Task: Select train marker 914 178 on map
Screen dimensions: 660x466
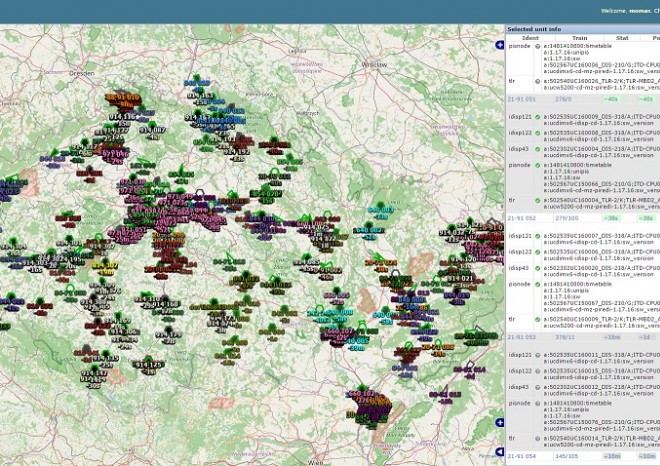Action: (168, 335)
